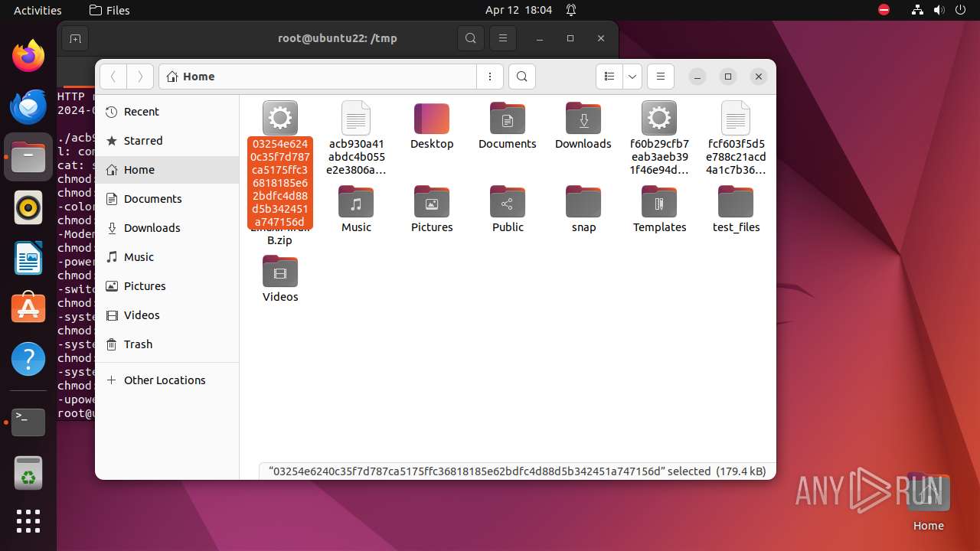The width and height of the screenshot is (980, 551).
Task: Go forward in the Files window
Action: (139, 77)
